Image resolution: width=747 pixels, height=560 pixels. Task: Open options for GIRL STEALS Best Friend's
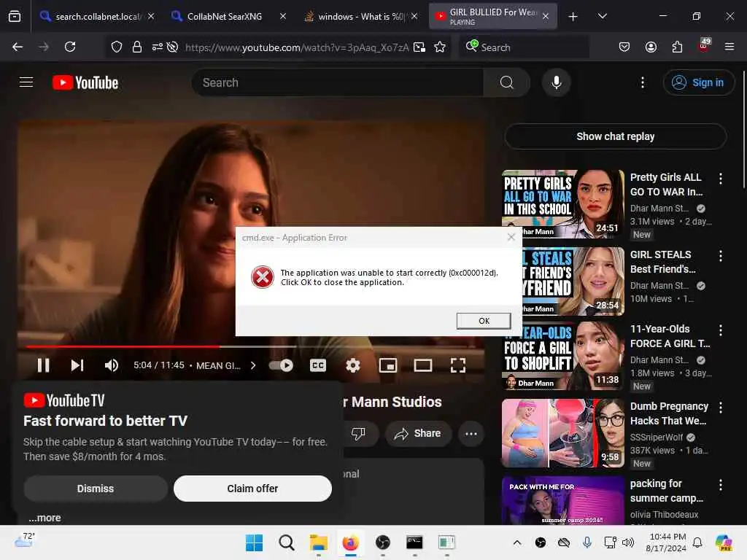pyautogui.click(x=720, y=256)
